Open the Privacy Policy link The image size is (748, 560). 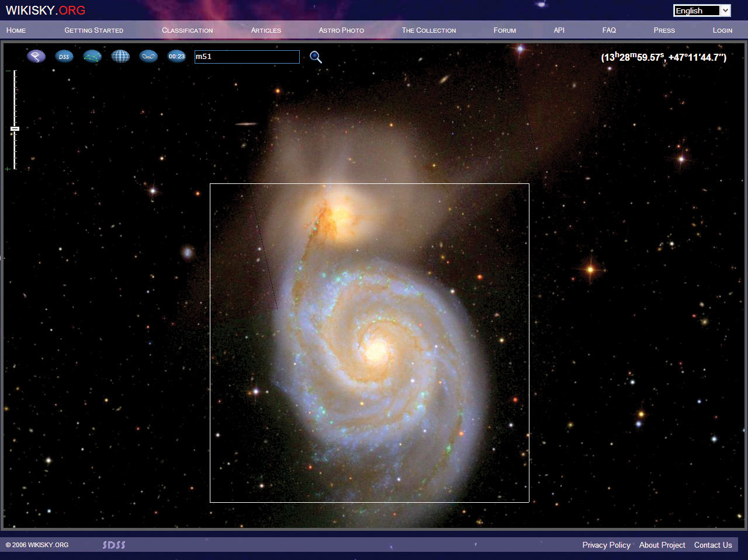pos(606,545)
